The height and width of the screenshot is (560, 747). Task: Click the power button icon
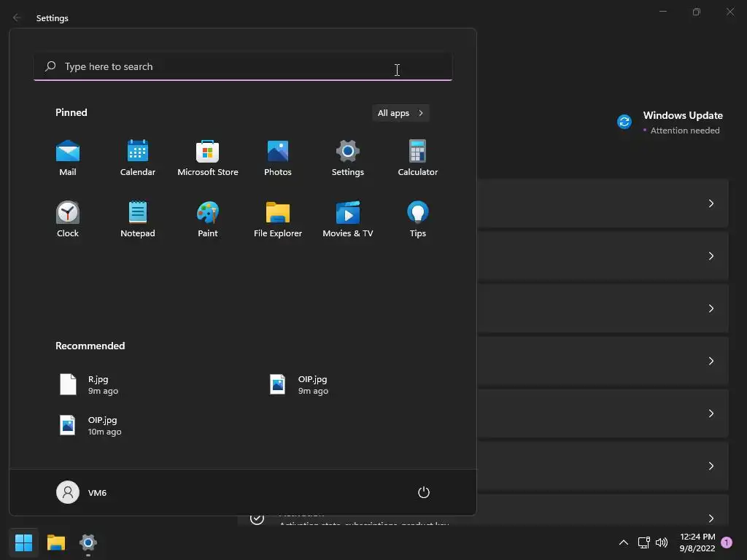[x=424, y=492]
